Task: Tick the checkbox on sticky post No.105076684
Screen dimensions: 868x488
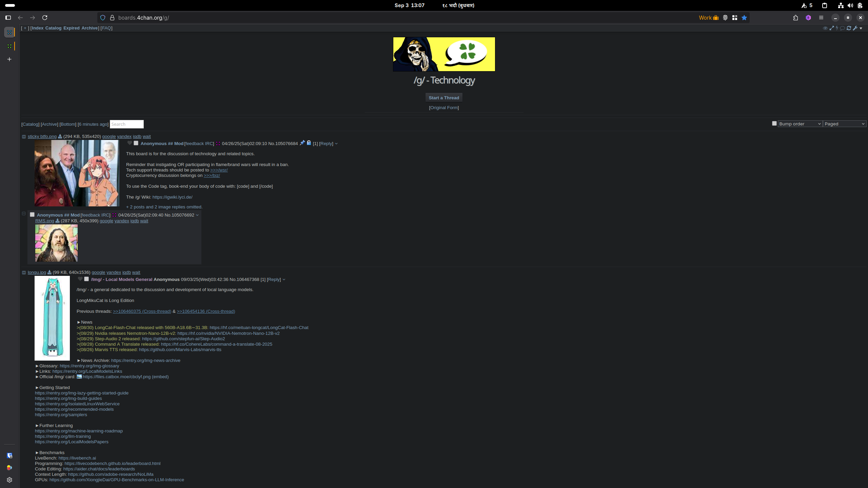Action: point(136,143)
